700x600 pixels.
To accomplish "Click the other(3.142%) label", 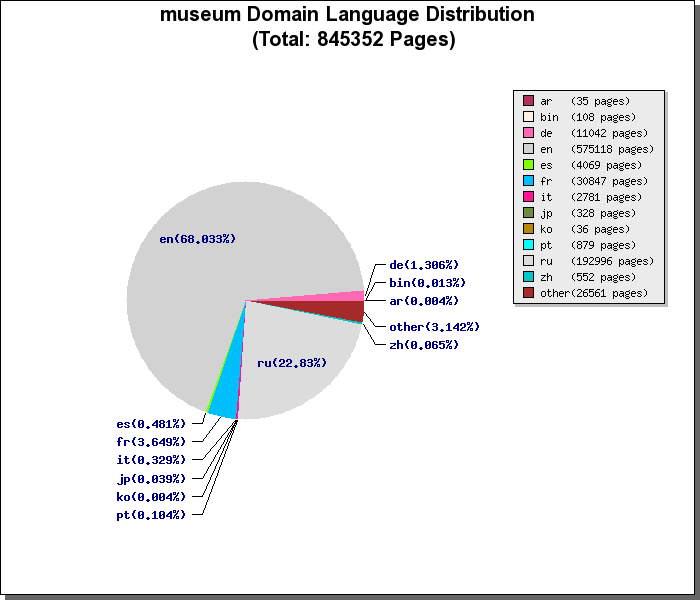I will tap(434, 327).
